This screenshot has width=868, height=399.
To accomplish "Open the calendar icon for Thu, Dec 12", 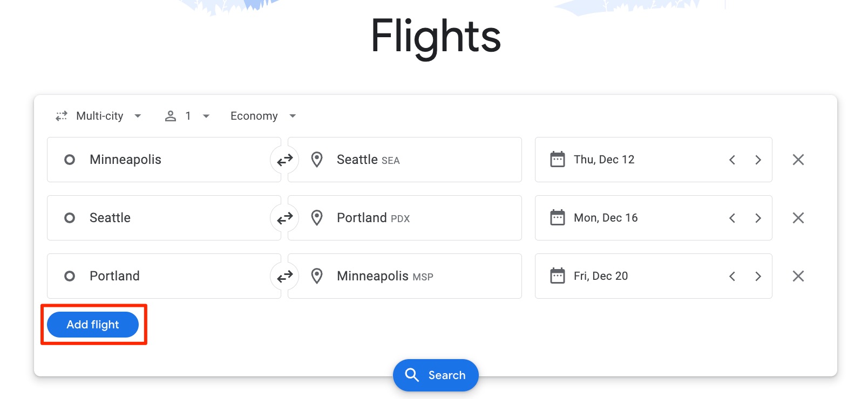I will tap(558, 160).
